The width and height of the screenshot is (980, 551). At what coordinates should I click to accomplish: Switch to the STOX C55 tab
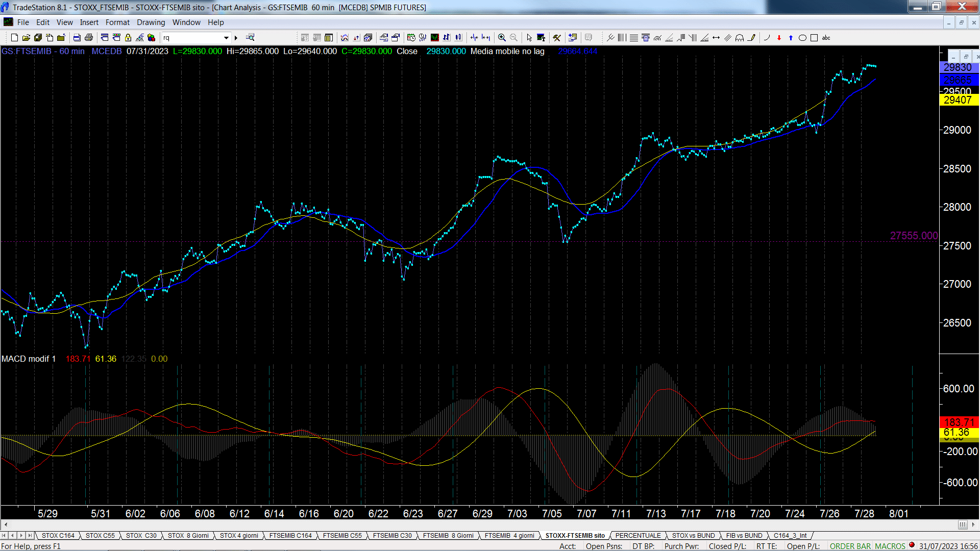pyautogui.click(x=100, y=535)
